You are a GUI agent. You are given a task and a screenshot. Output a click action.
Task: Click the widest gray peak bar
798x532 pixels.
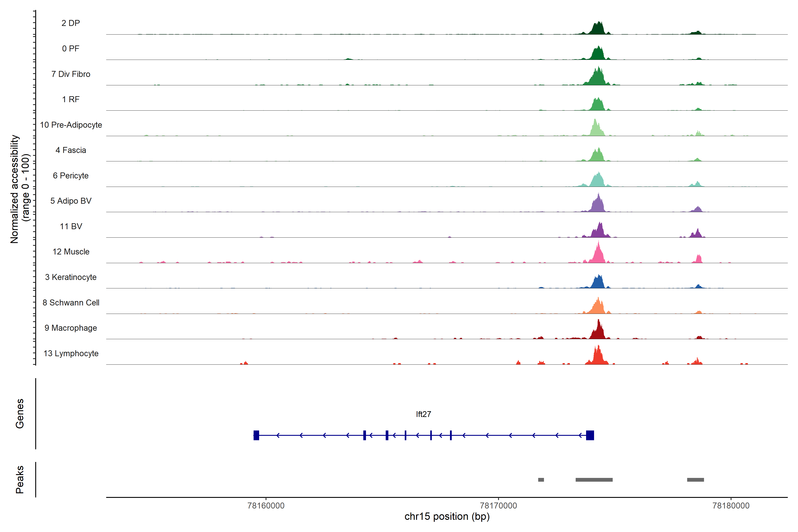click(x=594, y=480)
